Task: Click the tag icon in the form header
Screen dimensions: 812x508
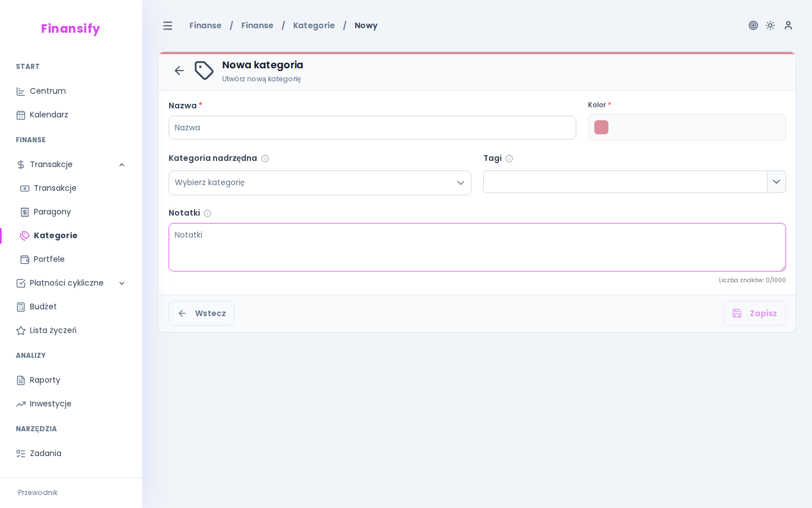Action: tap(204, 71)
